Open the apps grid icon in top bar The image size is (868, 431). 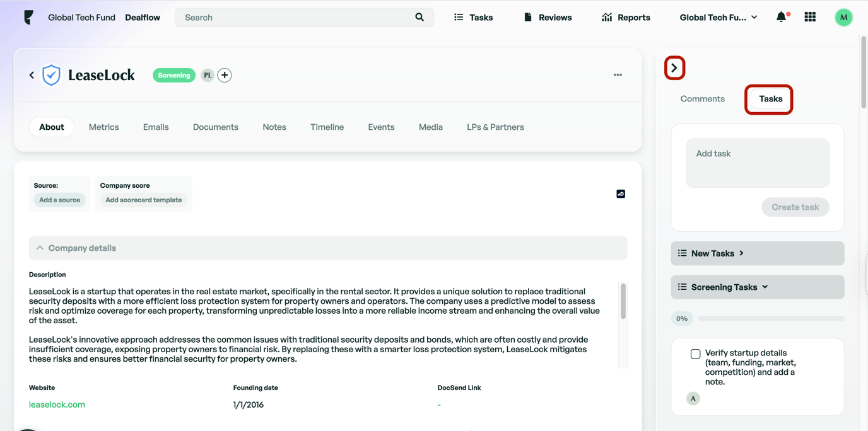(x=810, y=17)
